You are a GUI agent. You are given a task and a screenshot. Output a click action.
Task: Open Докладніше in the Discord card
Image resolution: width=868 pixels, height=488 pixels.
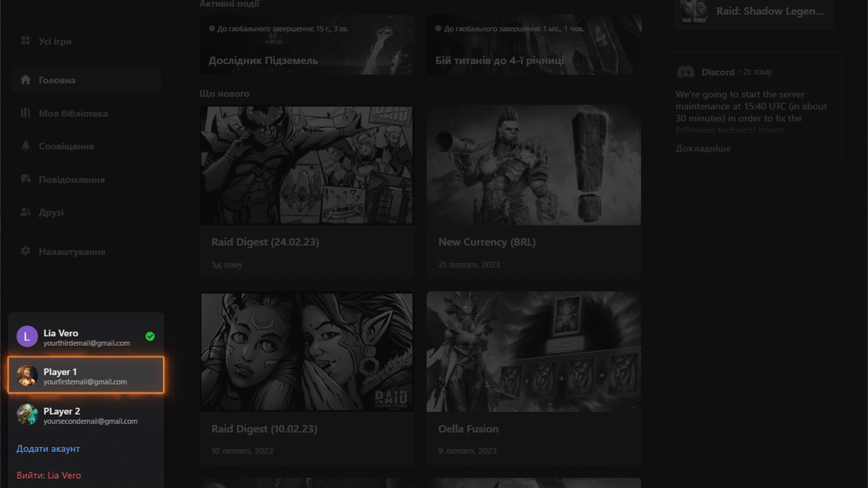(703, 148)
